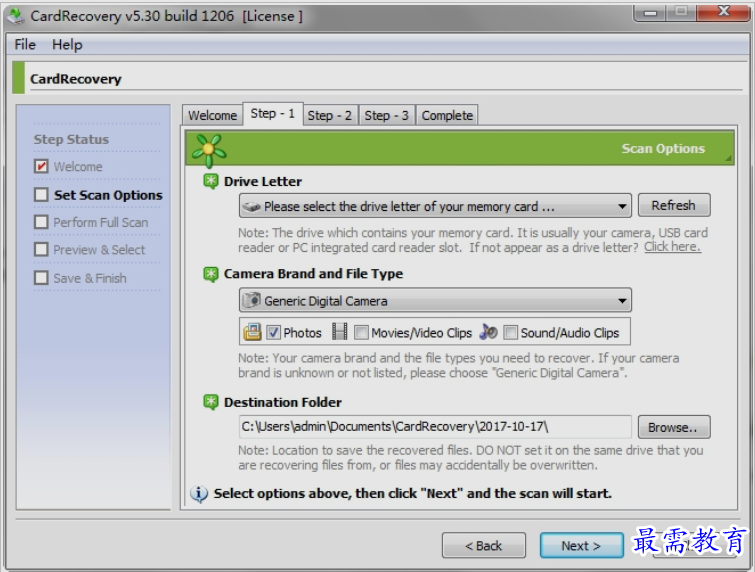Click the film strip Movies icon
755x572 pixels.
coord(340,332)
